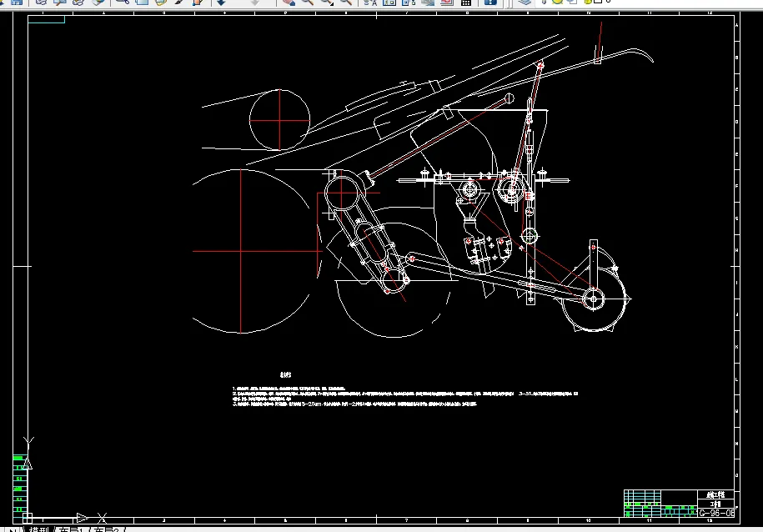The image size is (763, 532).
Task: Click the Plot (print) icon
Action: 40,3
